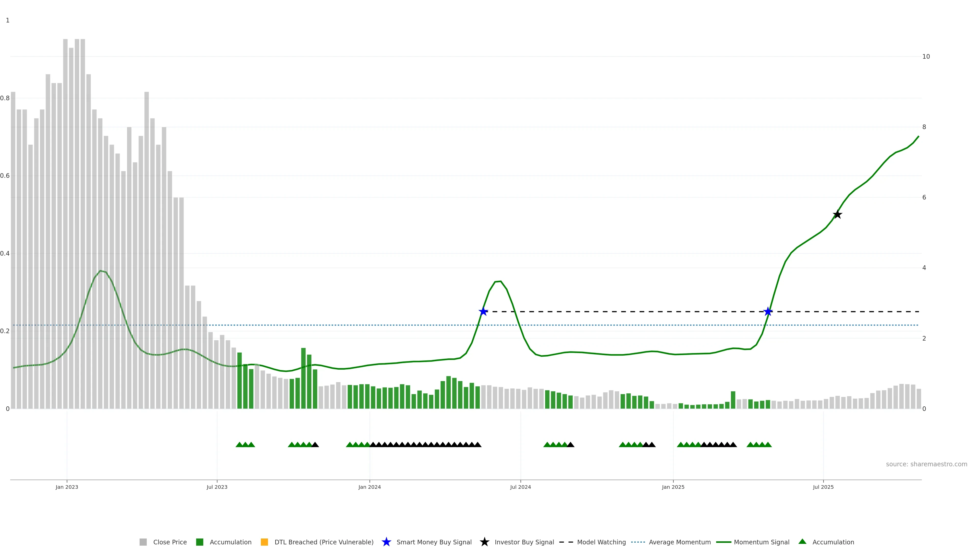Click the green triangle Accumulation legend icon

coord(802,542)
